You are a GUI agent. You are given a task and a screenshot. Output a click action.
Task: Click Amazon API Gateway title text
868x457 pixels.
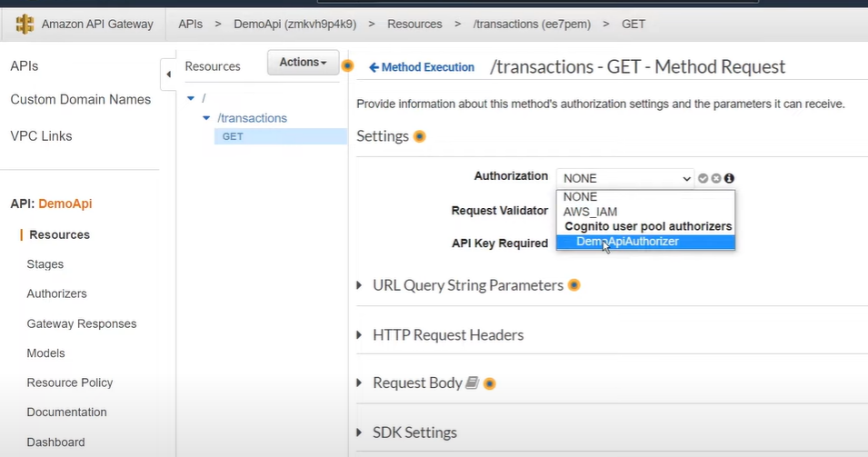click(x=97, y=25)
